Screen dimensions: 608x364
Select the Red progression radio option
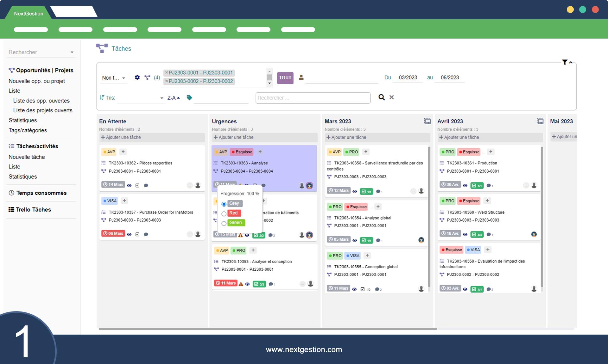click(224, 214)
